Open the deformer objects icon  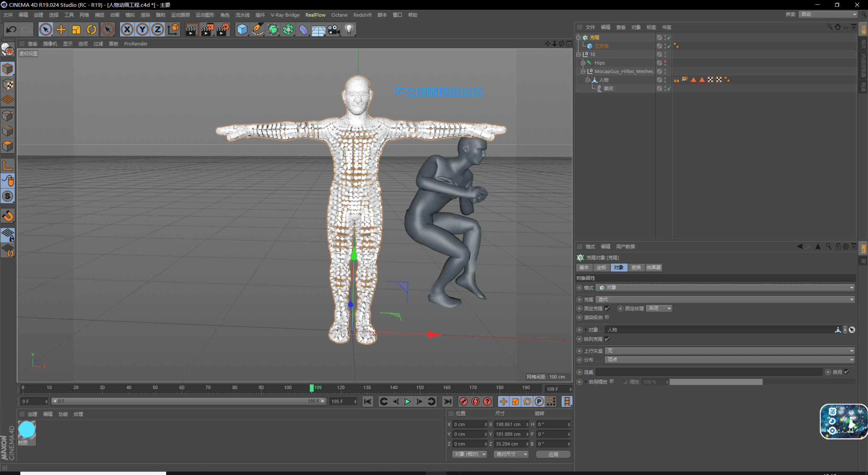(x=303, y=30)
